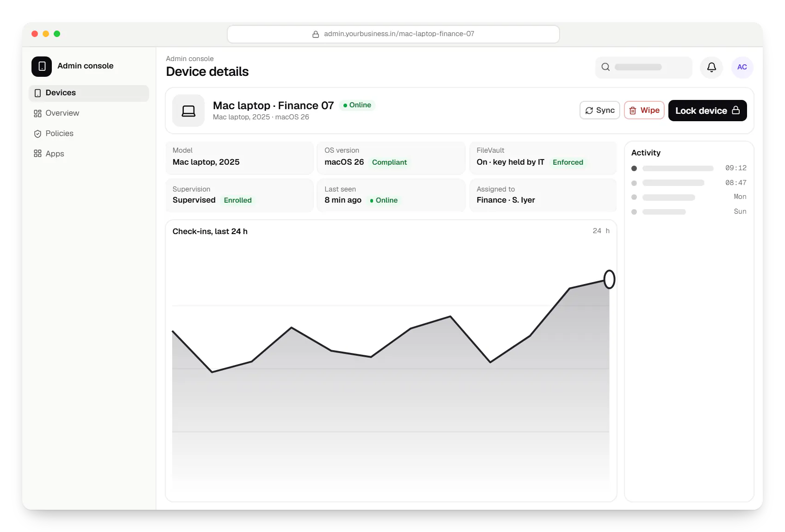This screenshot has height=532, width=785.
Task: Click the laptop device icon
Action: point(188,111)
